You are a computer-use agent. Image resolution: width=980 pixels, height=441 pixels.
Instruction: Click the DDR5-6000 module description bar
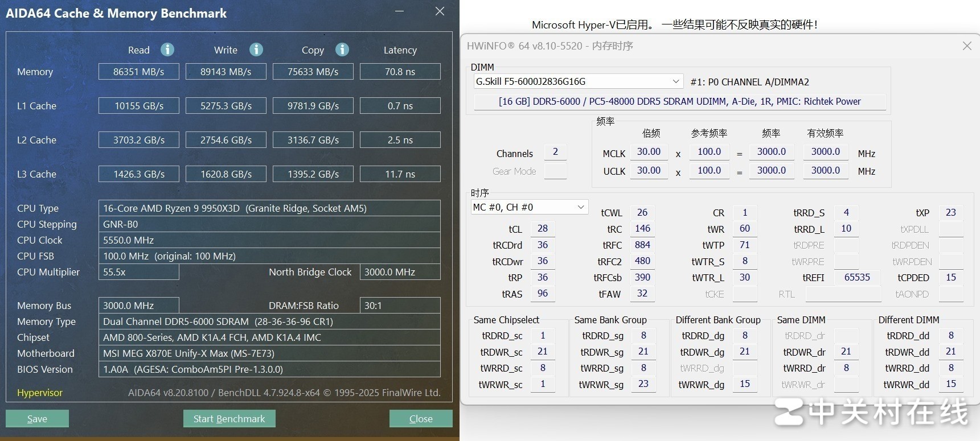(x=680, y=101)
